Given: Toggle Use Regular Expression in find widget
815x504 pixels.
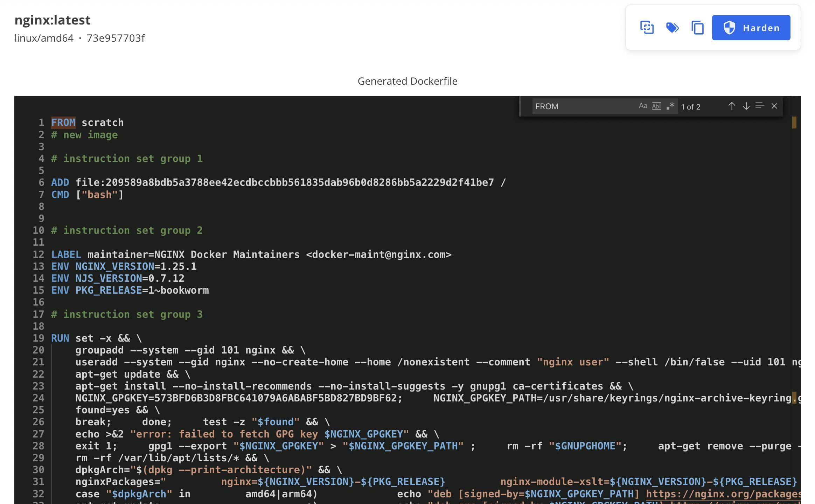Looking at the screenshot, I should (670, 106).
